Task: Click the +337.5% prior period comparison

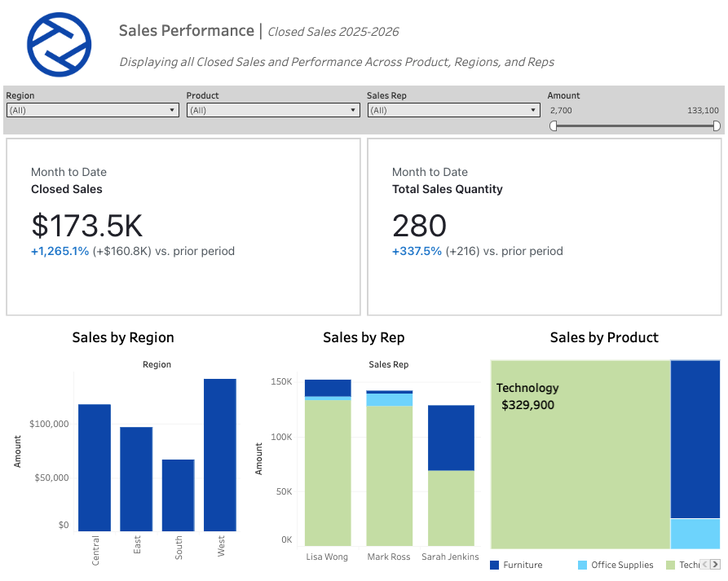Action: (417, 251)
